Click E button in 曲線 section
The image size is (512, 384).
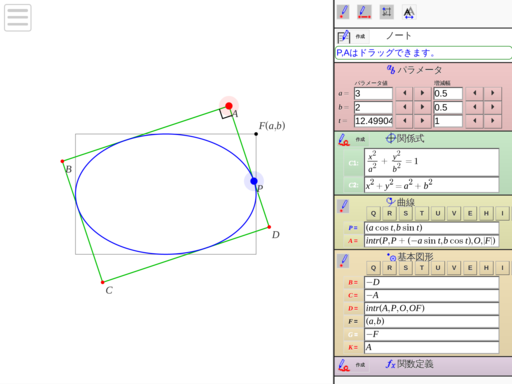coord(470,213)
